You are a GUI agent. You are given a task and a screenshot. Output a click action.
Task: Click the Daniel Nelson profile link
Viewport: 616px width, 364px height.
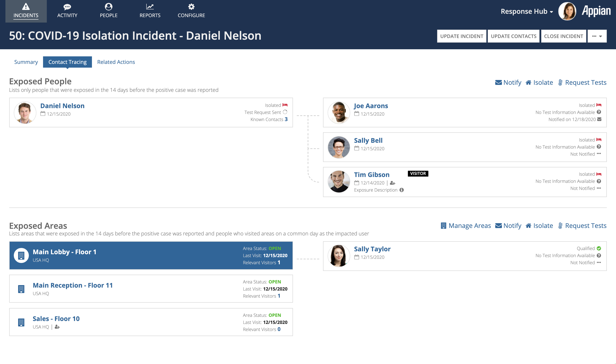[62, 105]
